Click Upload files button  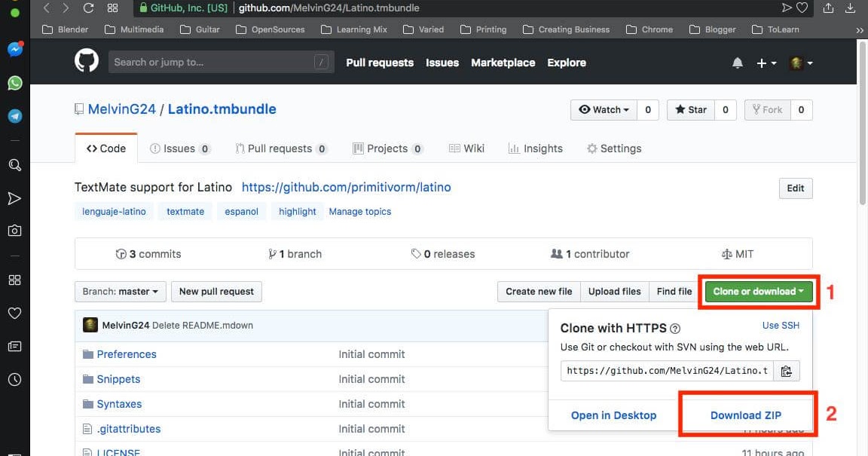[615, 292]
